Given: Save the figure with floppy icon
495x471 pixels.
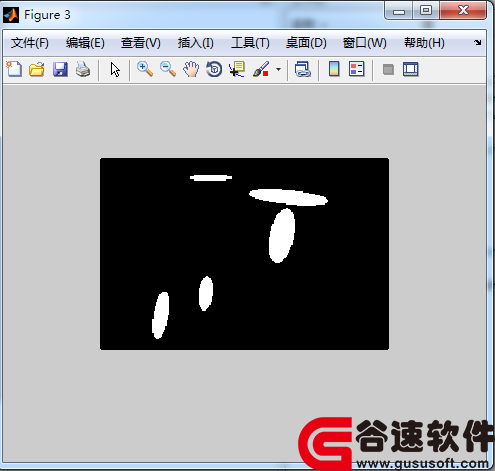Looking at the screenshot, I should pos(60,69).
